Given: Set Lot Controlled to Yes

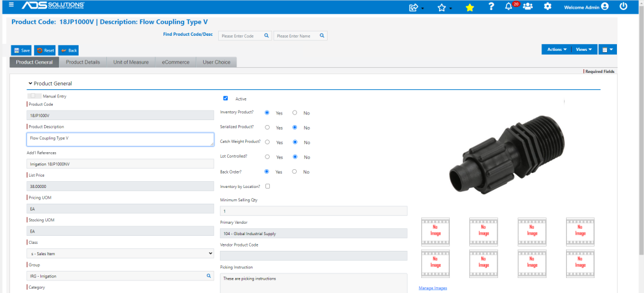Looking at the screenshot, I should point(267,157).
